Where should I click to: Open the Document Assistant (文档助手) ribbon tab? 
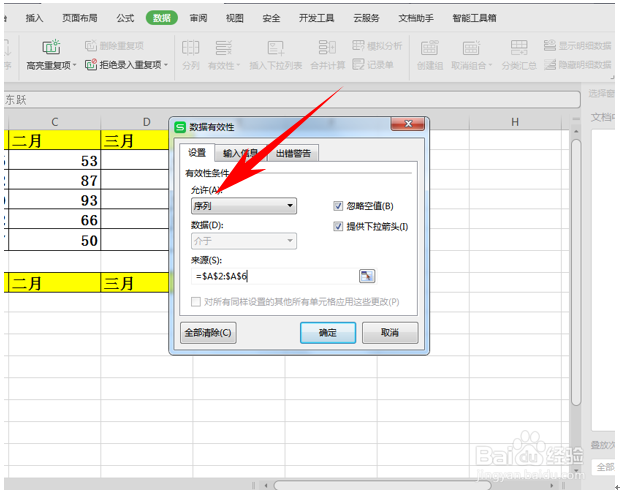coord(416,18)
